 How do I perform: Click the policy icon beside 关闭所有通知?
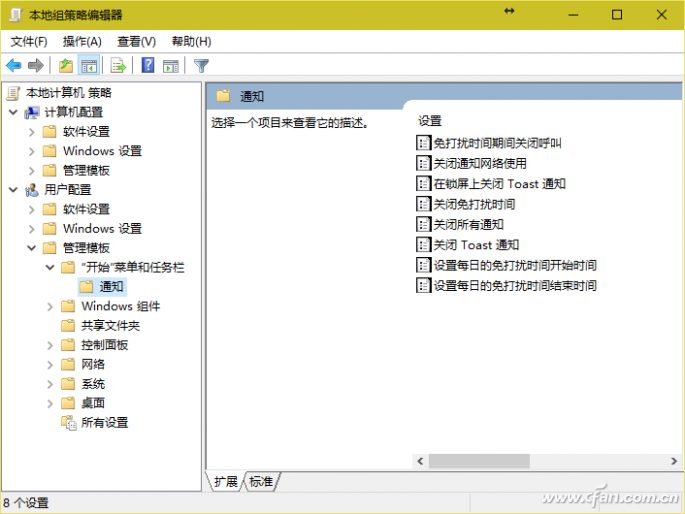tap(423, 224)
